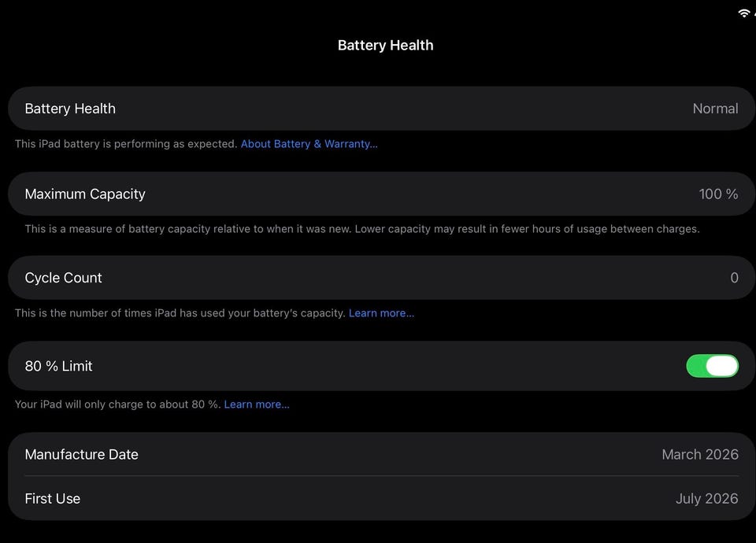Tap the only charge to 80 % text
Image resolution: width=756 pixels, height=543 pixels.
pyautogui.click(x=117, y=404)
